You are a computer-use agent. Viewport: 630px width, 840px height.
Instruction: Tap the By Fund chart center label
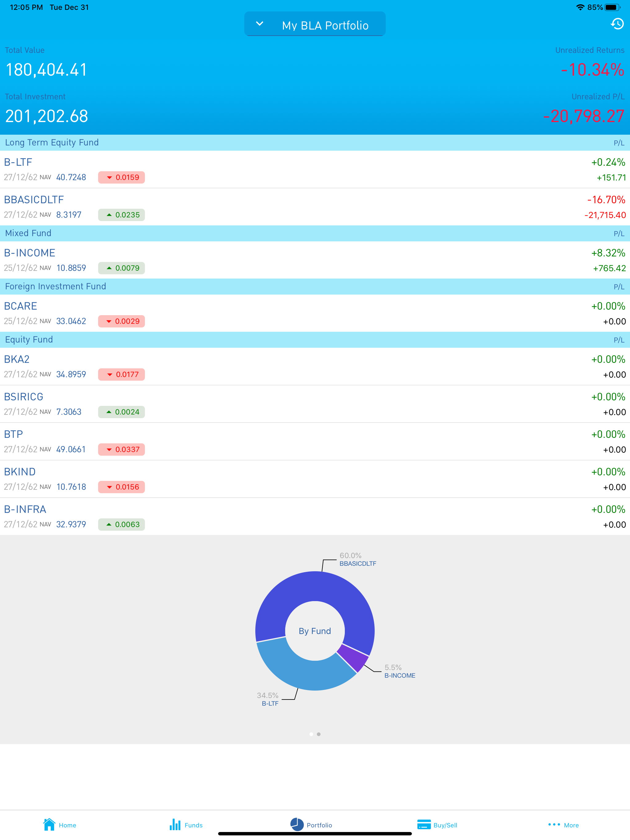[x=315, y=631]
